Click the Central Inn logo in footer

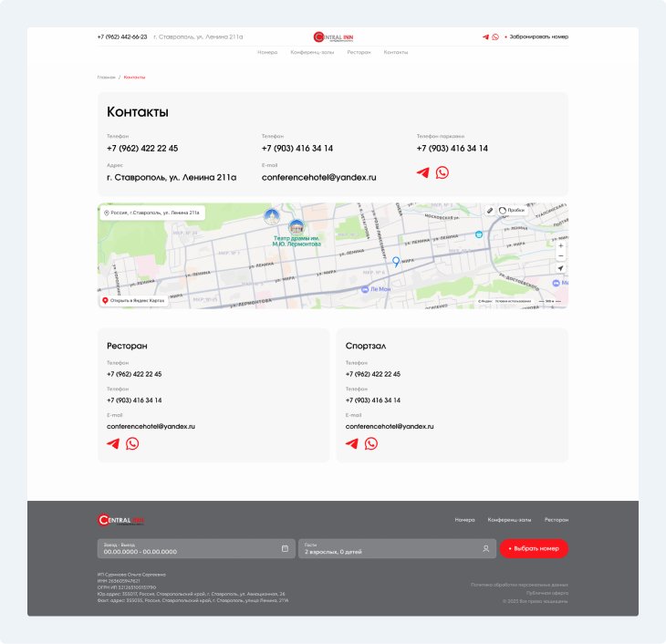click(120, 520)
